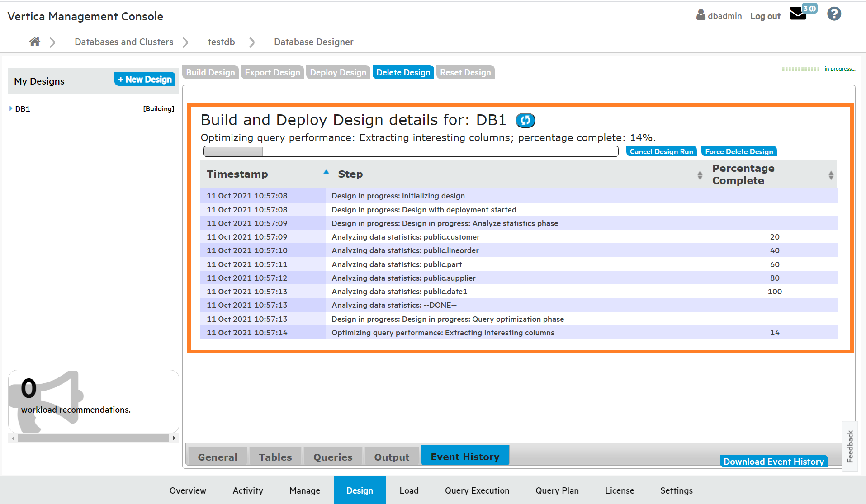This screenshot has height=504, width=866.
Task: Click Cancel Design Run button
Action: tap(661, 151)
